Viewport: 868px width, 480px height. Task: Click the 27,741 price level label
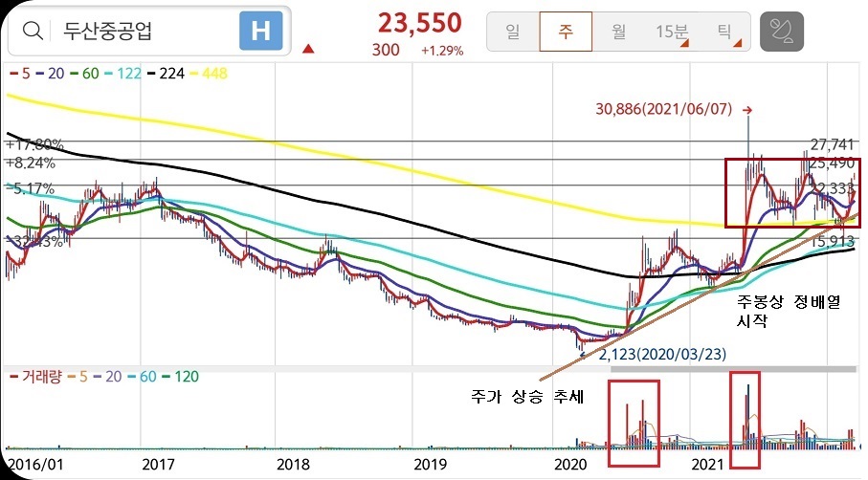[x=833, y=145]
